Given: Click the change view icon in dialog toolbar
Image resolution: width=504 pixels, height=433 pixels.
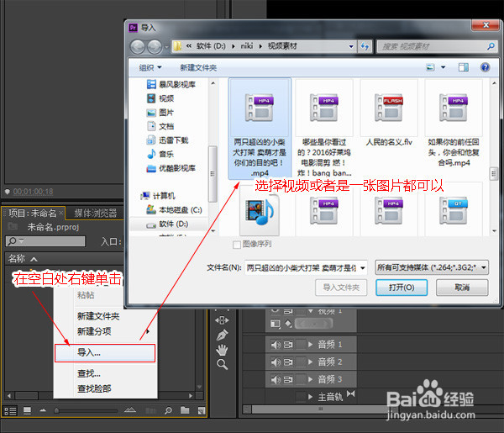Looking at the screenshot, I should 430,67.
